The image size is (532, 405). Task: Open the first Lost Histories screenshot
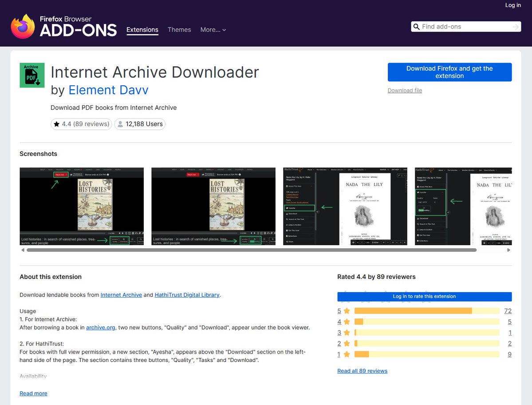point(82,206)
